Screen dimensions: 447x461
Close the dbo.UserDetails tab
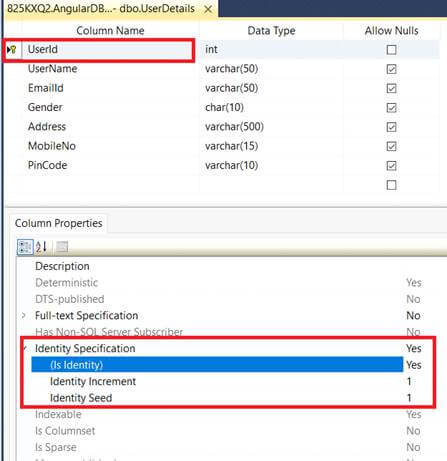point(208,9)
